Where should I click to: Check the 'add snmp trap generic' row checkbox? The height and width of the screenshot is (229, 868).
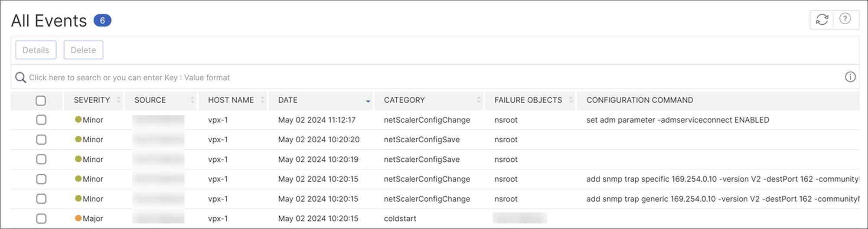click(41, 199)
